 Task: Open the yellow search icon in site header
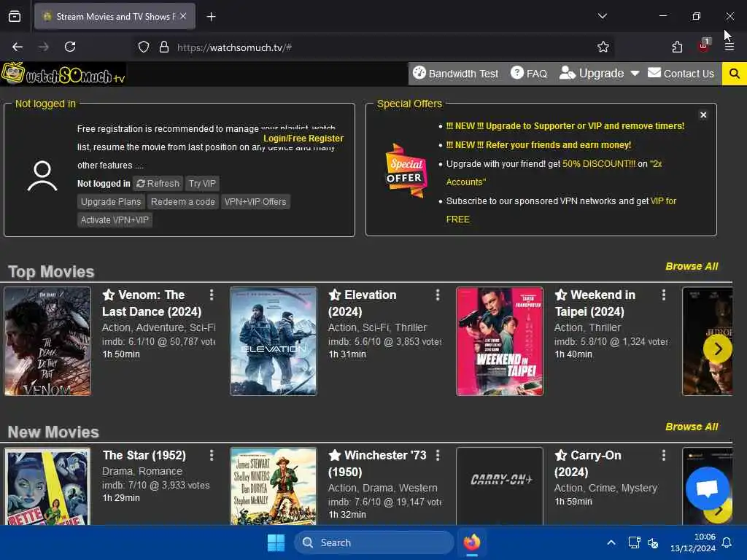(734, 74)
